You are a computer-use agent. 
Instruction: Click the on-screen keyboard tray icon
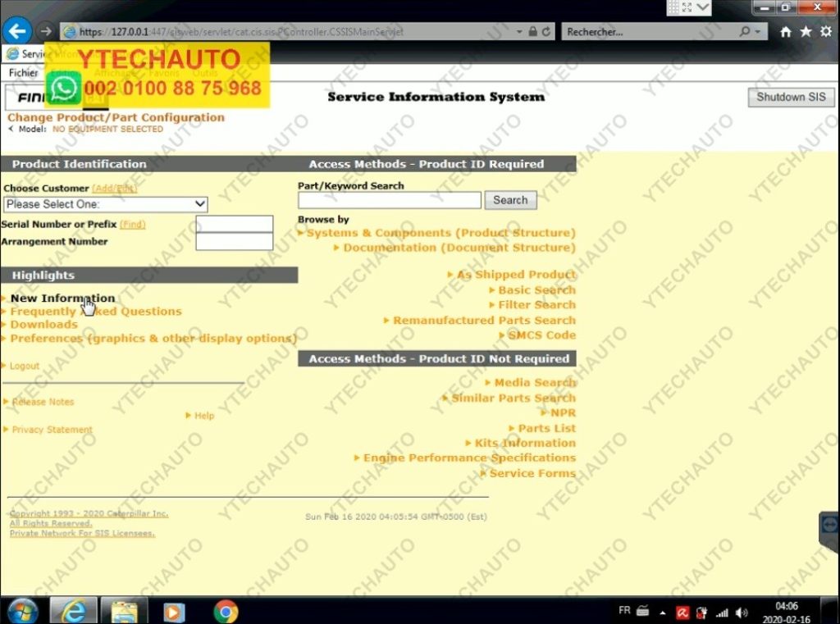(x=643, y=610)
